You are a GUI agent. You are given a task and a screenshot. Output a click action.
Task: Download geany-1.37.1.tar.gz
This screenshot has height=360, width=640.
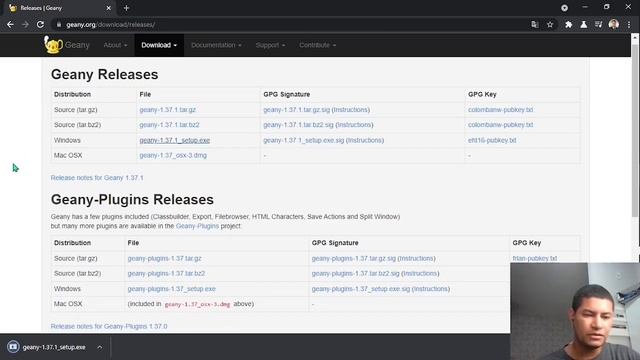[167, 109]
